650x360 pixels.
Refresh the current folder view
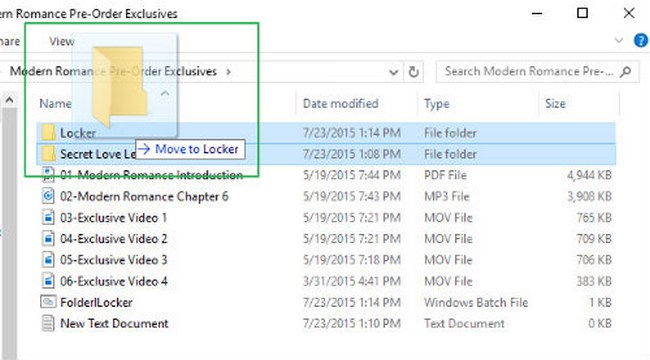point(413,72)
